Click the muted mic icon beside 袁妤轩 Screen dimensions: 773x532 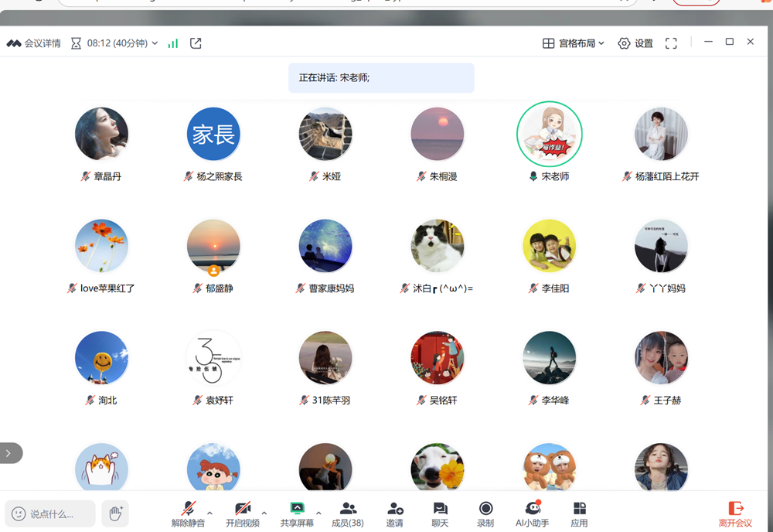click(198, 400)
